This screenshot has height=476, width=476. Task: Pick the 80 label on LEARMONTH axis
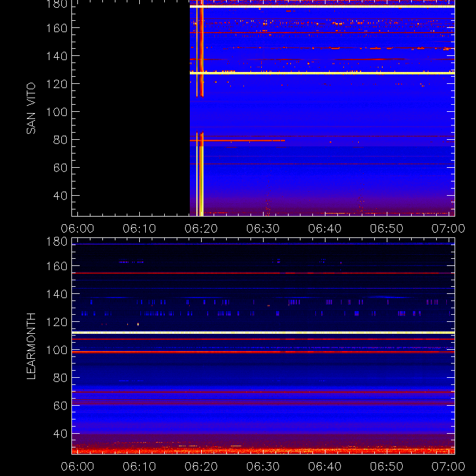point(60,378)
